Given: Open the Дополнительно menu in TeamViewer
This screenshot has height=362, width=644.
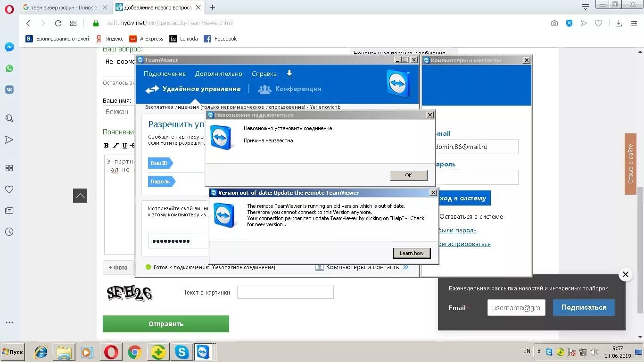Looking at the screenshot, I should click(x=219, y=74).
